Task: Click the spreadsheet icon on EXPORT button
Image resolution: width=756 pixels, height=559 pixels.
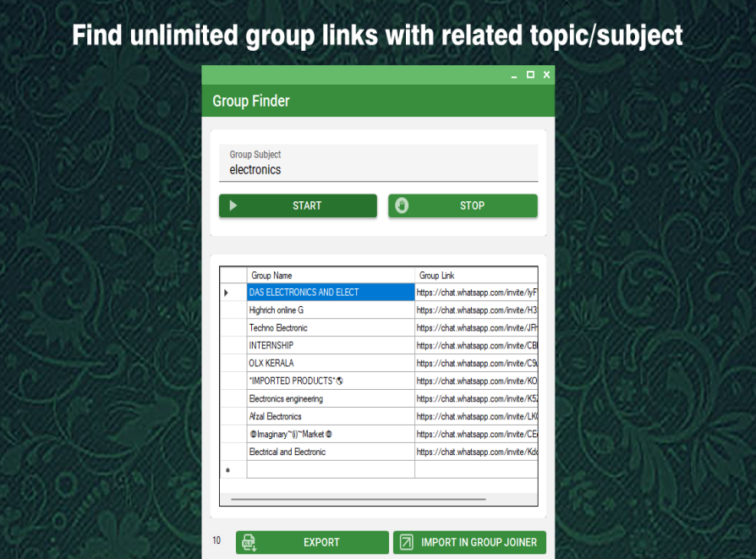Action: [x=249, y=542]
